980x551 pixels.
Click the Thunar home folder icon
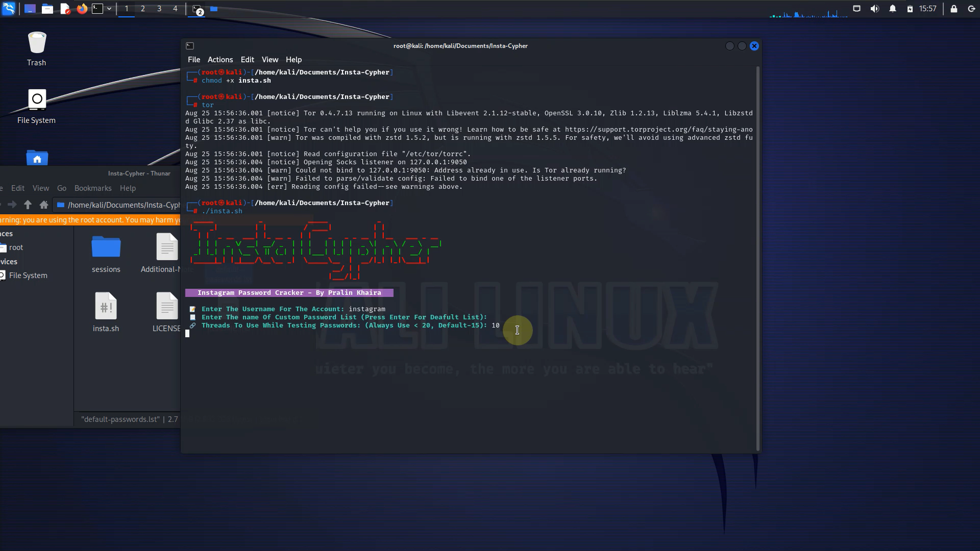44,205
